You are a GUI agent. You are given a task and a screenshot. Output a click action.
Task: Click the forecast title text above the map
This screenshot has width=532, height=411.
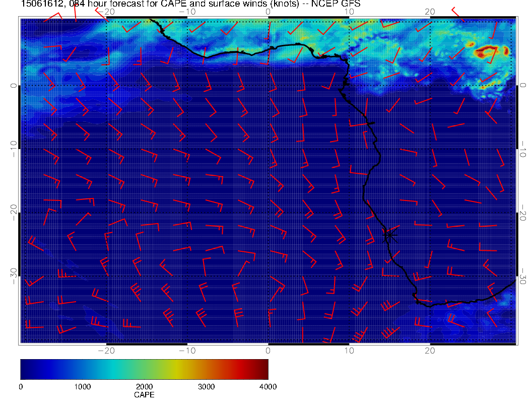click(x=190, y=5)
